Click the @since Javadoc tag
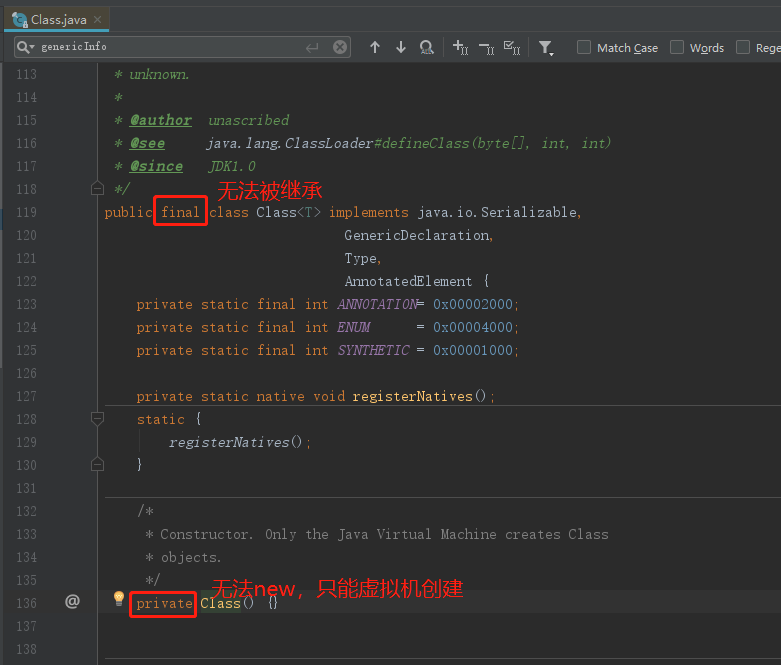 coord(156,166)
